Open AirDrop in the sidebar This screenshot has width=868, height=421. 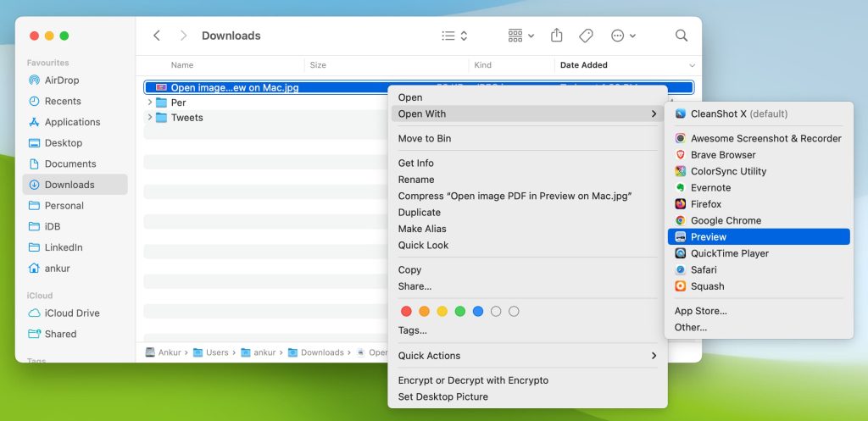click(75, 80)
